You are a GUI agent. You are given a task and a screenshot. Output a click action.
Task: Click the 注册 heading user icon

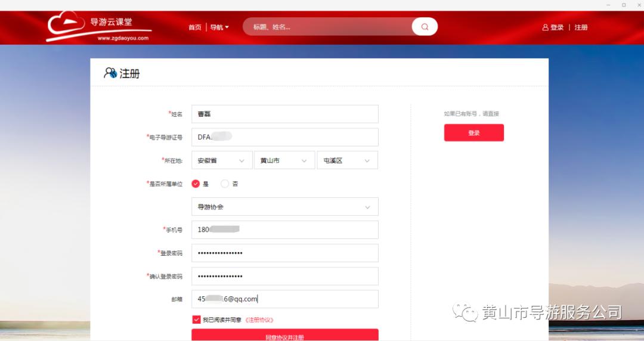click(x=110, y=73)
